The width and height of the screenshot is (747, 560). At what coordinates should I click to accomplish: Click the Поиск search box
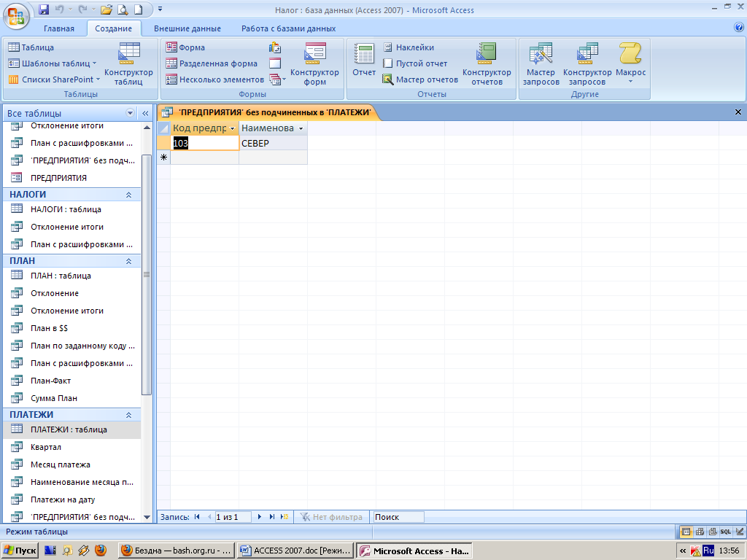398,517
